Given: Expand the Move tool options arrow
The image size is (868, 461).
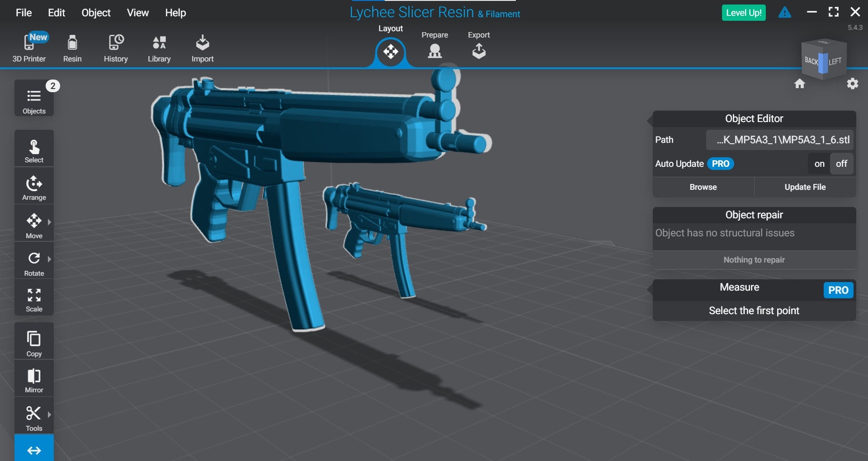Looking at the screenshot, I should 49,223.
